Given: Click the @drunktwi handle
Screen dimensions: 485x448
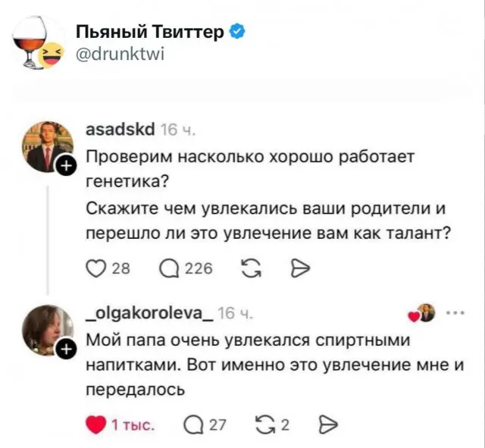Looking at the screenshot, I should click(120, 54).
